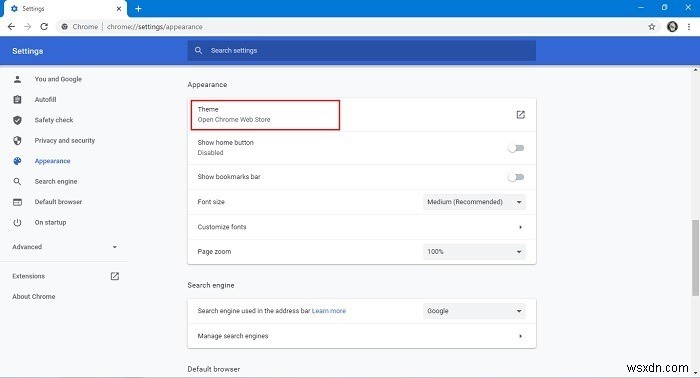Close the Settings tab

[x=119, y=8]
